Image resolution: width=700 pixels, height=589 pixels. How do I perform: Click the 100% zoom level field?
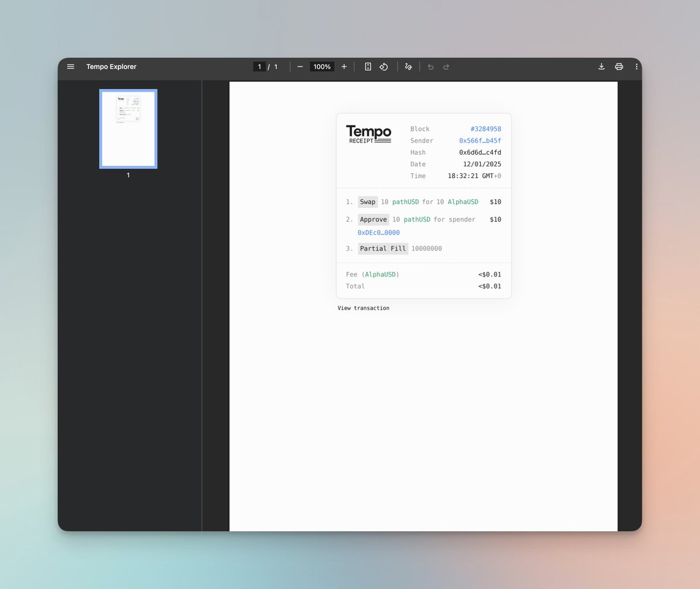click(x=322, y=67)
